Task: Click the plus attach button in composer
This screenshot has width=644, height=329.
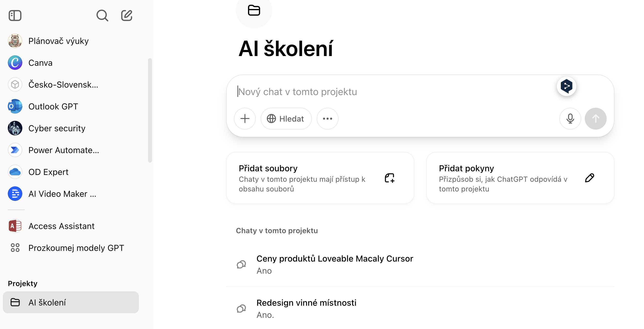Action: pos(245,118)
